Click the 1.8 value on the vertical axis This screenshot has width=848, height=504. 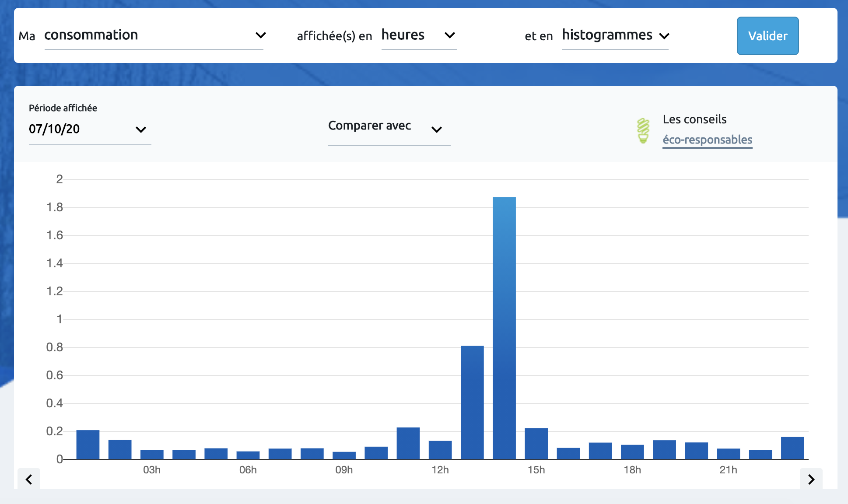(55, 207)
